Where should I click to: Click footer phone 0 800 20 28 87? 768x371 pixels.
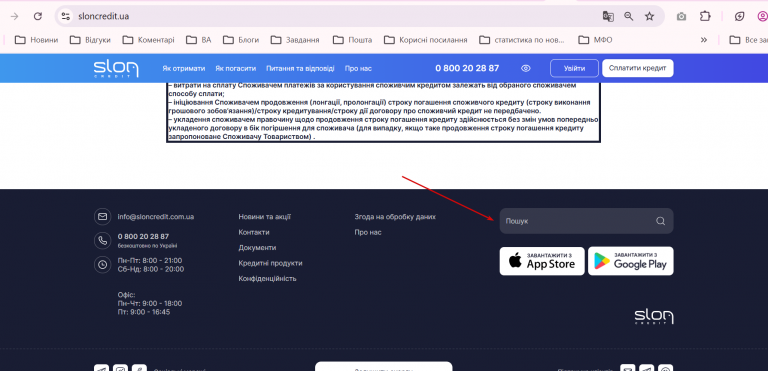[x=143, y=236]
